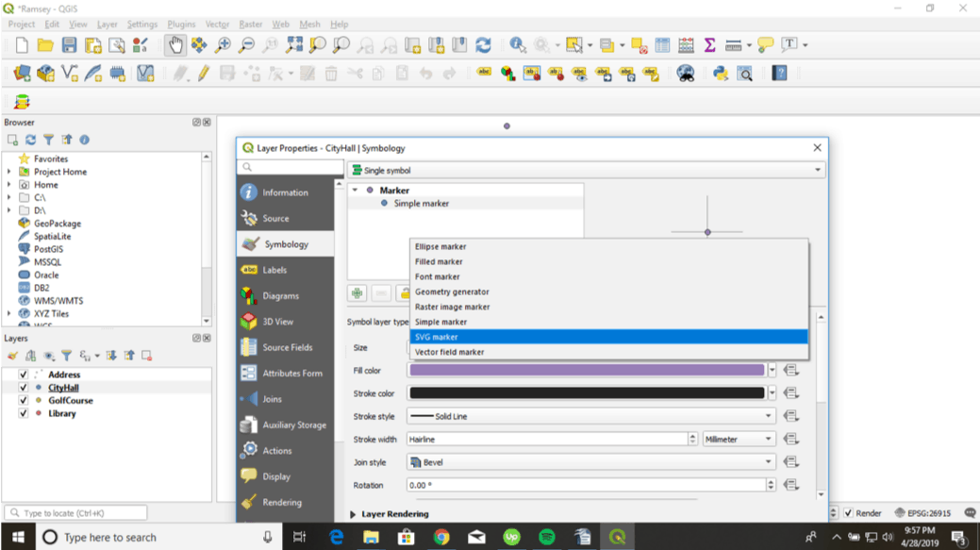Click the Identify Features tool
Screen dimensions: 980x550
click(x=518, y=45)
